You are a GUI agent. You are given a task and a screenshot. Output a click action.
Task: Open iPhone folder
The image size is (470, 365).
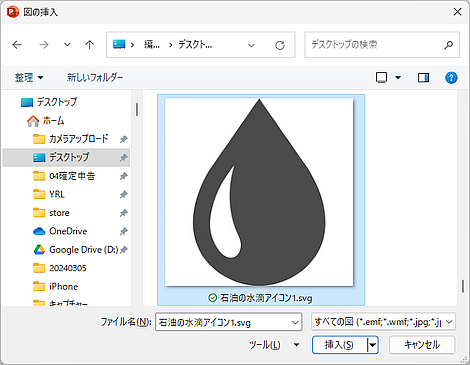coord(55,286)
